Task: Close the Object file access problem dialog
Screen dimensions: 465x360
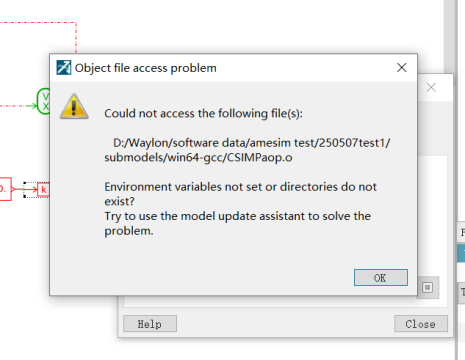Action: (x=402, y=68)
